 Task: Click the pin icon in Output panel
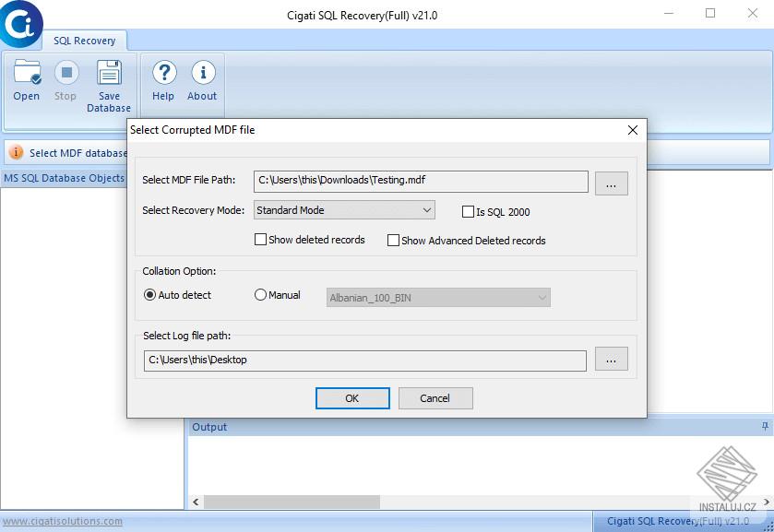[765, 426]
